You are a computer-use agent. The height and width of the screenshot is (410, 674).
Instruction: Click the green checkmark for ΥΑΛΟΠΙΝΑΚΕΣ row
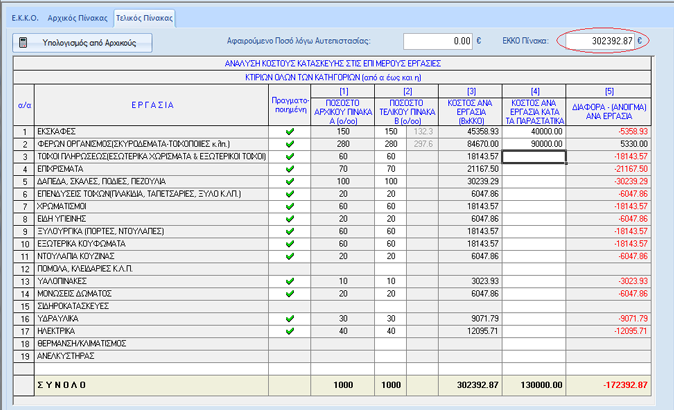pos(289,282)
